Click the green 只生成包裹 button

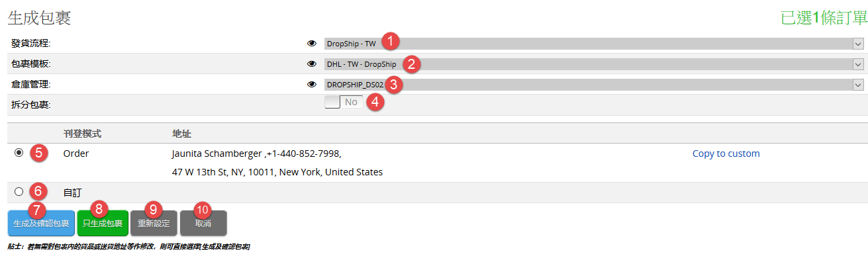pyautogui.click(x=103, y=224)
